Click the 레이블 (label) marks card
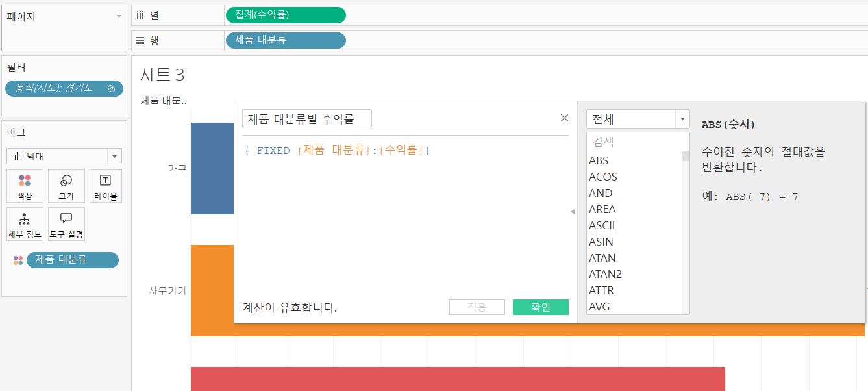Image resolution: width=868 pixels, height=391 pixels. pyautogui.click(x=105, y=186)
